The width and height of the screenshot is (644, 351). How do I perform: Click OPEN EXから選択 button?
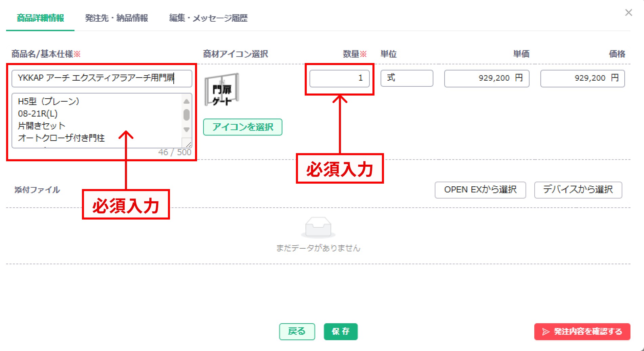480,190
